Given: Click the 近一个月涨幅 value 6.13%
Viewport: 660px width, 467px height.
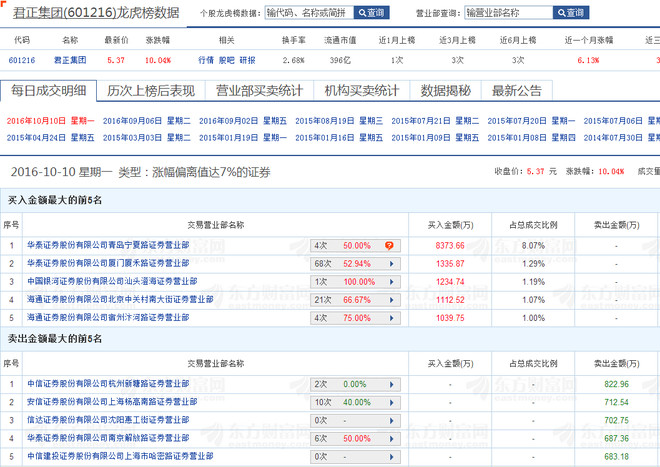Looking at the screenshot, I should coord(588,60).
